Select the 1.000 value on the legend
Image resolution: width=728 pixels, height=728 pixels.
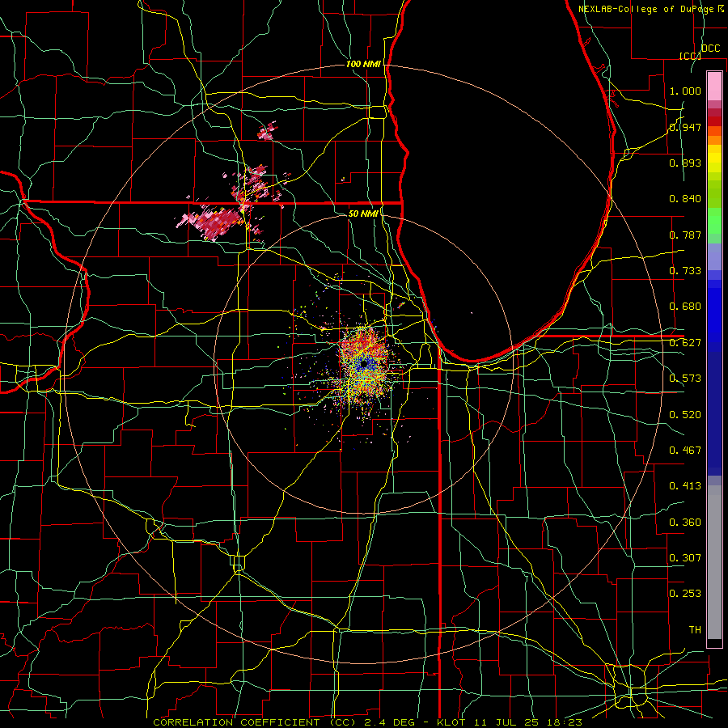[x=685, y=91]
